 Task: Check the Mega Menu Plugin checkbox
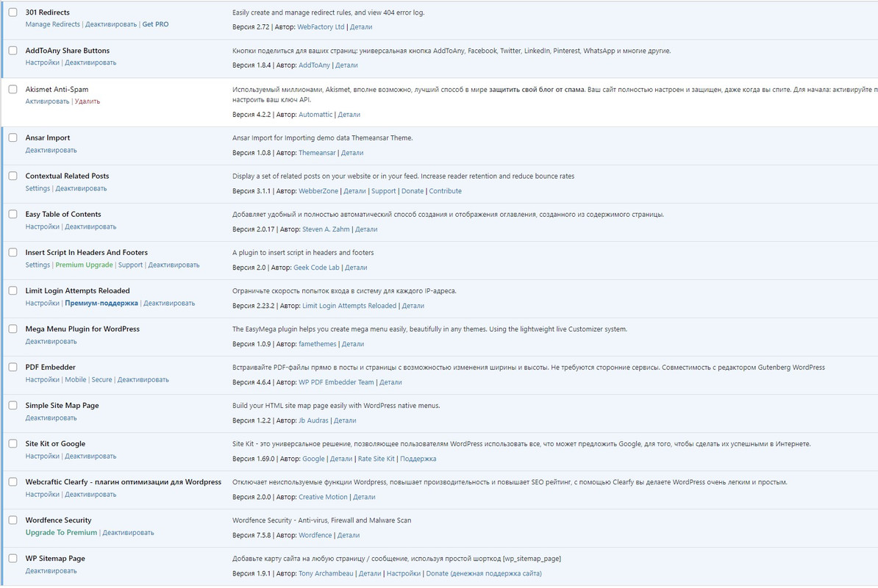[13, 329]
